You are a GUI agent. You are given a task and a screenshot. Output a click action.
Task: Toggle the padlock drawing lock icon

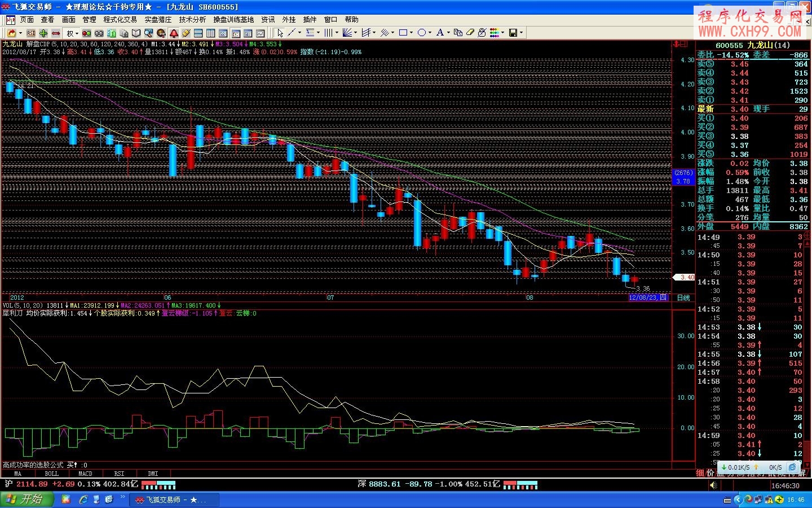tap(482, 33)
